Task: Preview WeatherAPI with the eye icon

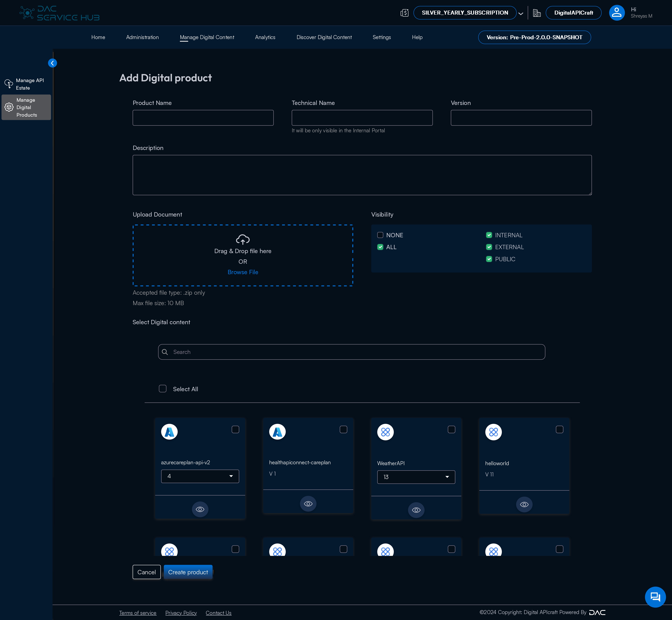Action: (416, 510)
